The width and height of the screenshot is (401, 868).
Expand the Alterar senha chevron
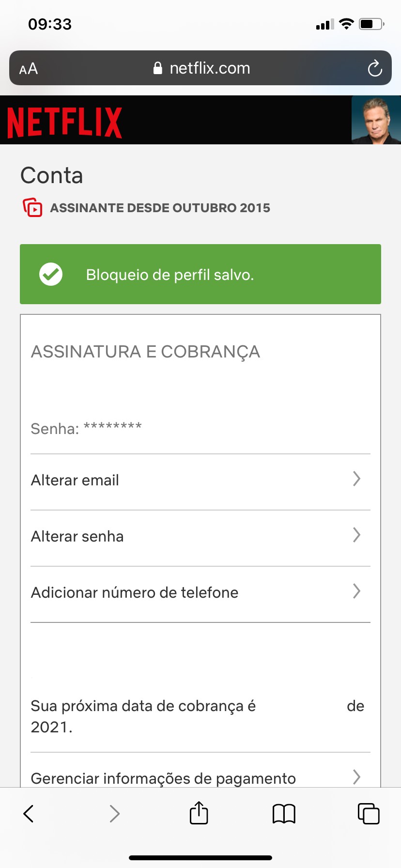click(357, 535)
